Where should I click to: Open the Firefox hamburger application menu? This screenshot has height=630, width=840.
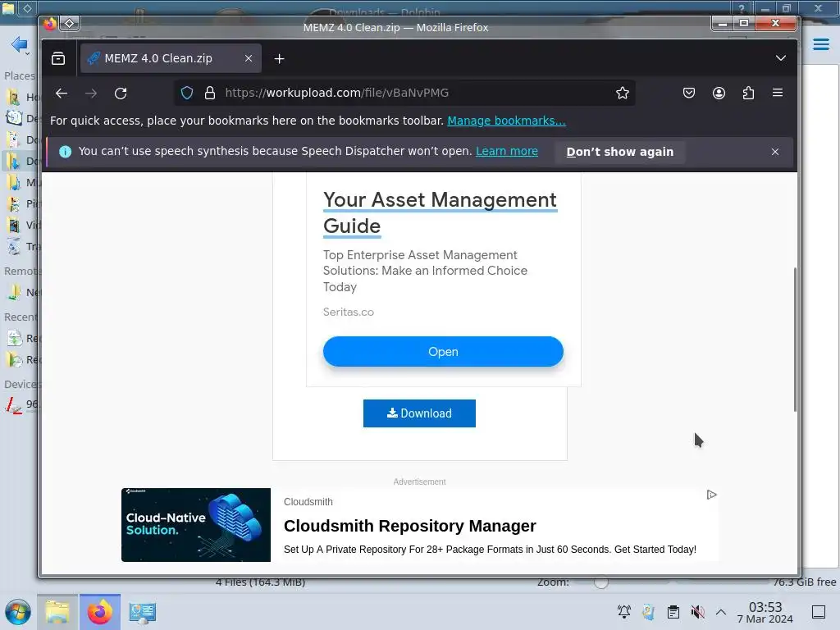(778, 93)
